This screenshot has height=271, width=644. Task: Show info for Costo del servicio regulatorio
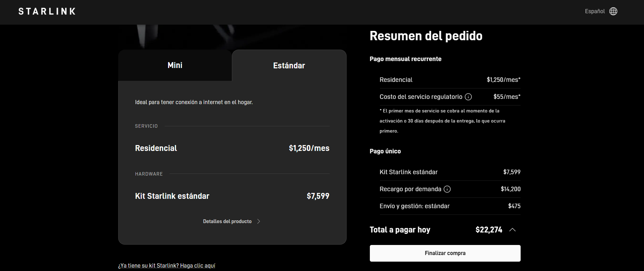click(x=468, y=97)
